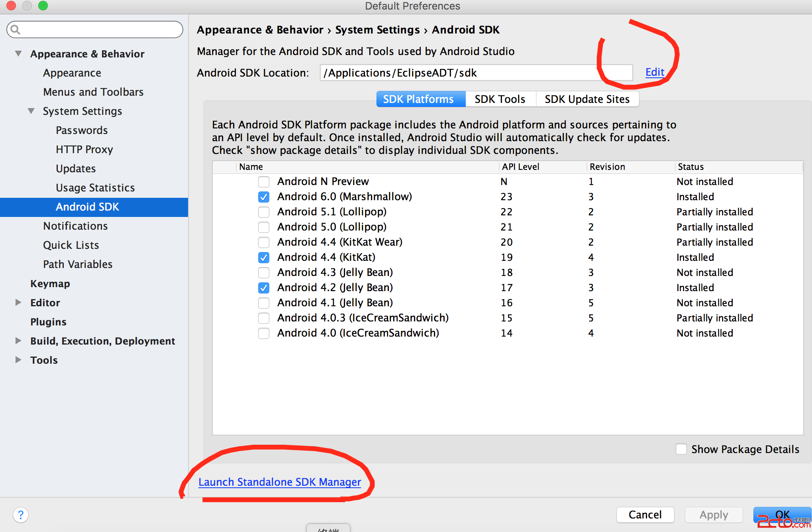This screenshot has height=532, width=812.
Task: Uncheck Android 4.4 (KitKat) checkbox
Action: pos(263,258)
